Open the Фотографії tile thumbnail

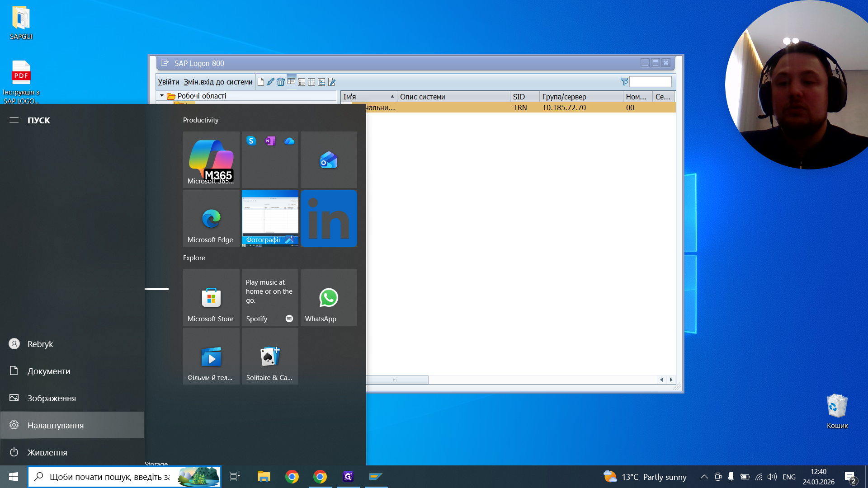[270, 218]
